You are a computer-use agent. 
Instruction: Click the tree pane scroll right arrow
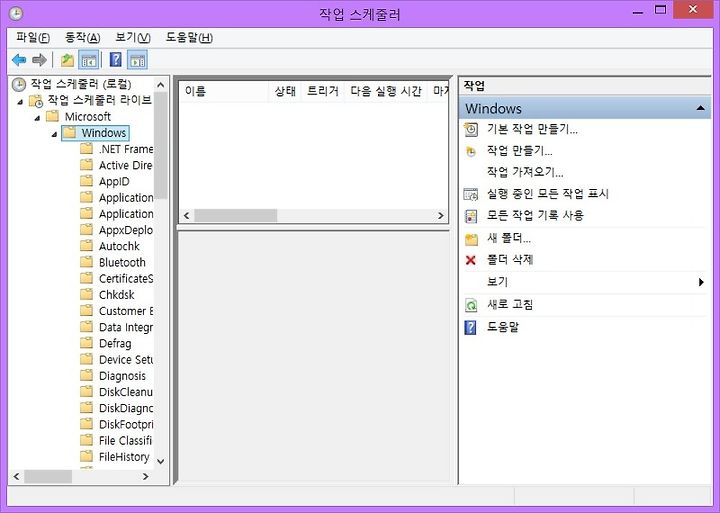(x=145, y=477)
